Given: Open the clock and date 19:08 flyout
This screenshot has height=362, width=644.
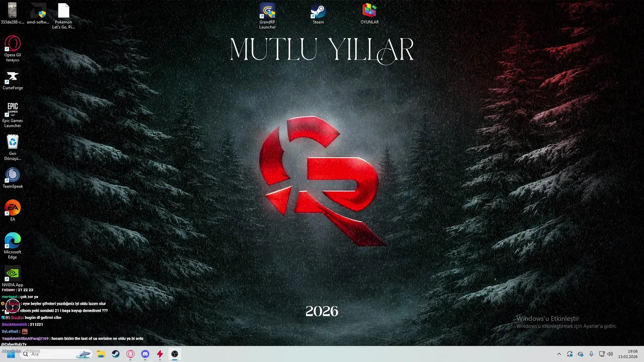Looking at the screenshot, I should pos(628,354).
